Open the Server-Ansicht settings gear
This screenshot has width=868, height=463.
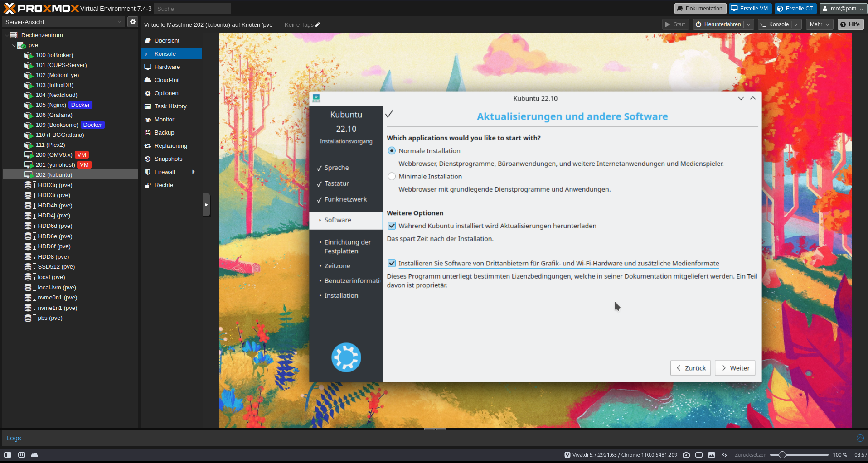[x=132, y=22]
